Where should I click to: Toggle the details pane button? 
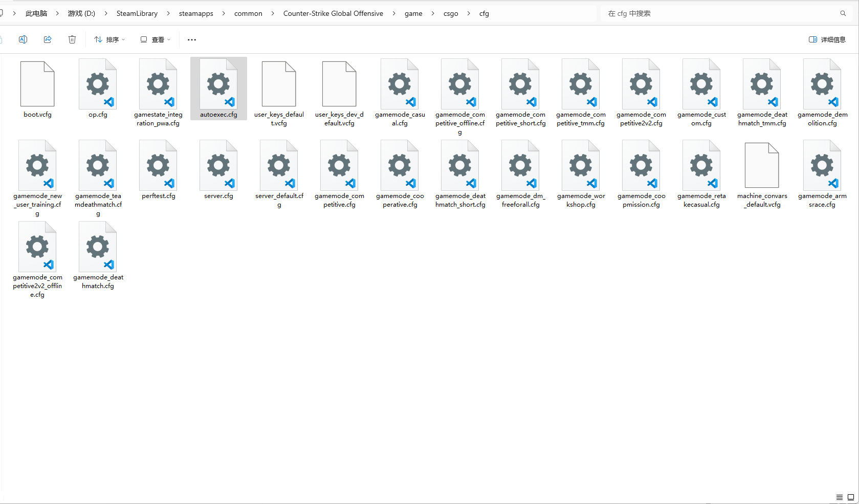click(827, 39)
